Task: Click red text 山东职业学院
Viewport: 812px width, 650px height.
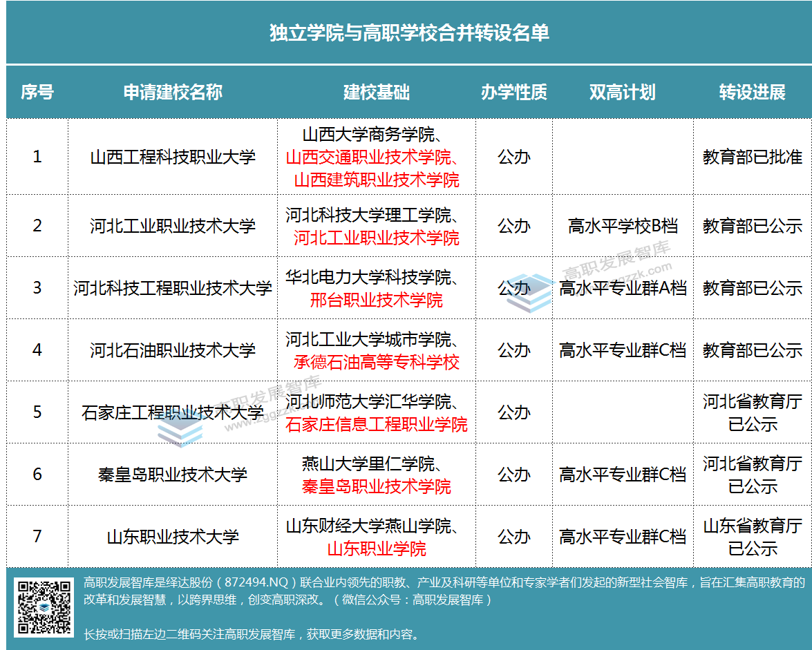Action: click(x=377, y=549)
